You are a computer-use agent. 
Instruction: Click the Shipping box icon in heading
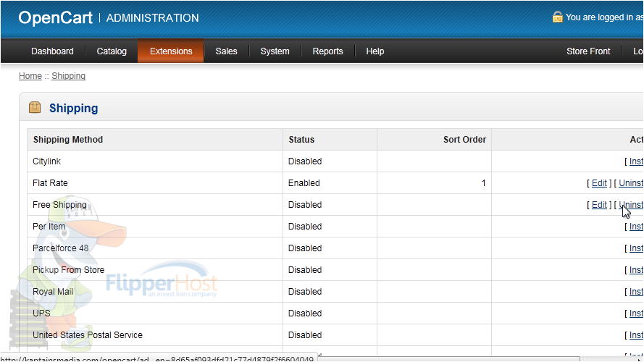click(35, 108)
